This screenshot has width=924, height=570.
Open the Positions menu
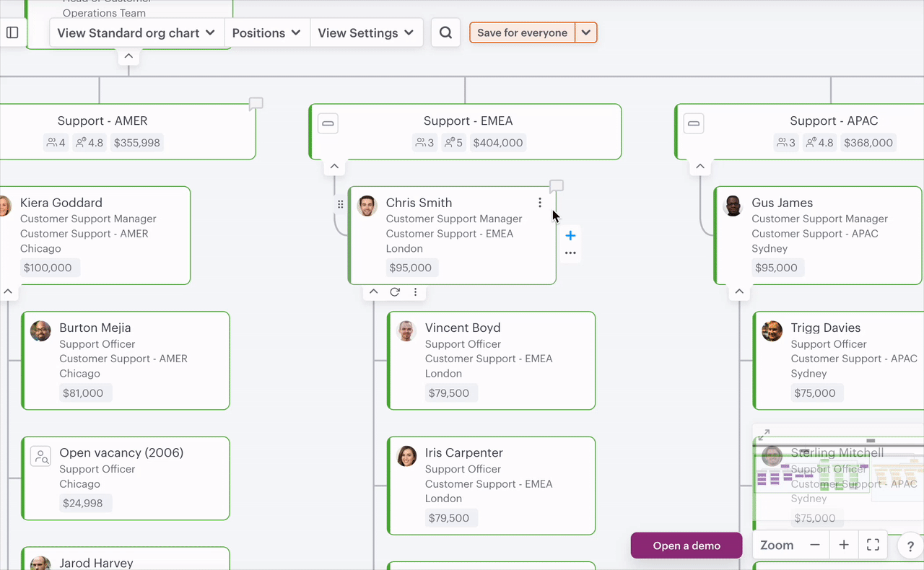pyautogui.click(x=266, y=32)
